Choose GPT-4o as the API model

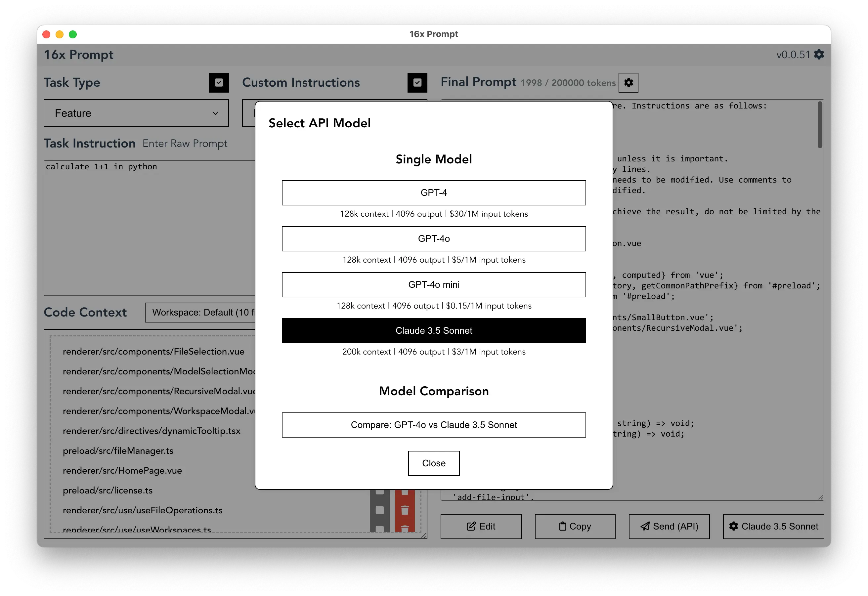[x=434, y=238]
